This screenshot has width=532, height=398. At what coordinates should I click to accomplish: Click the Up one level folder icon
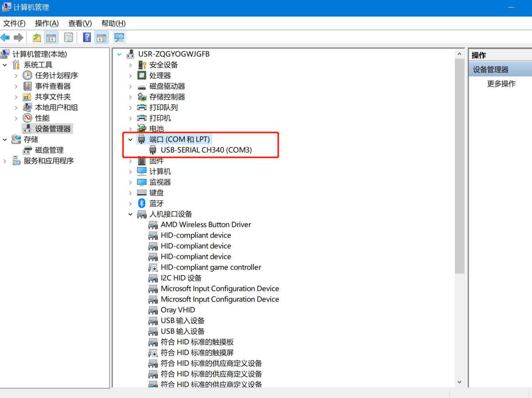37,38
